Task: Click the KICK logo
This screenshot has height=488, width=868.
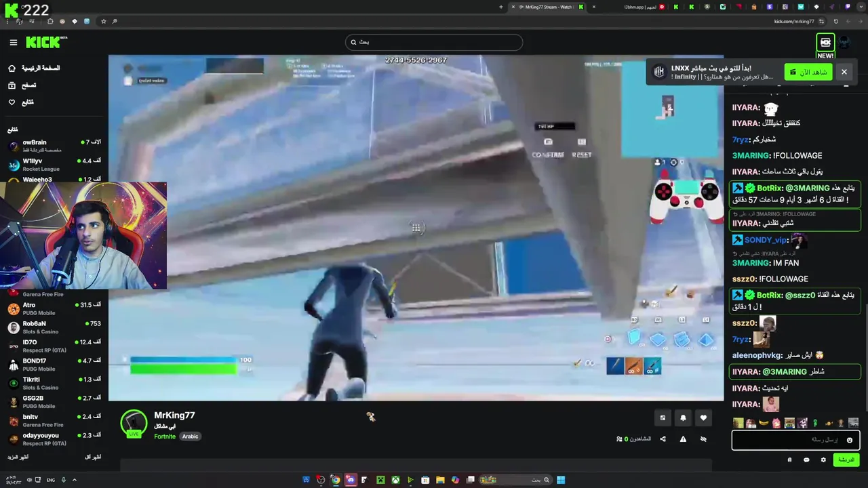Action: pyautogui.click(x=46, y=42)
